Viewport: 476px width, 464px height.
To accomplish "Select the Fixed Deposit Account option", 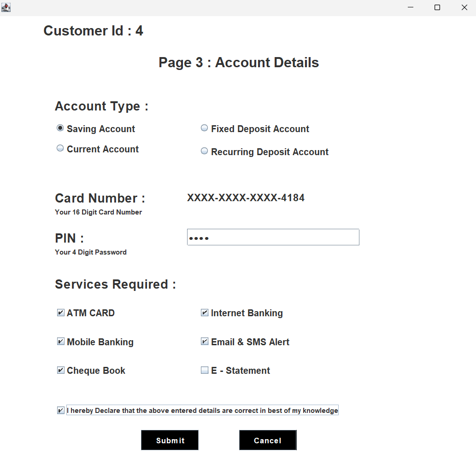I will pyautogui.click(x=204, y=128).
